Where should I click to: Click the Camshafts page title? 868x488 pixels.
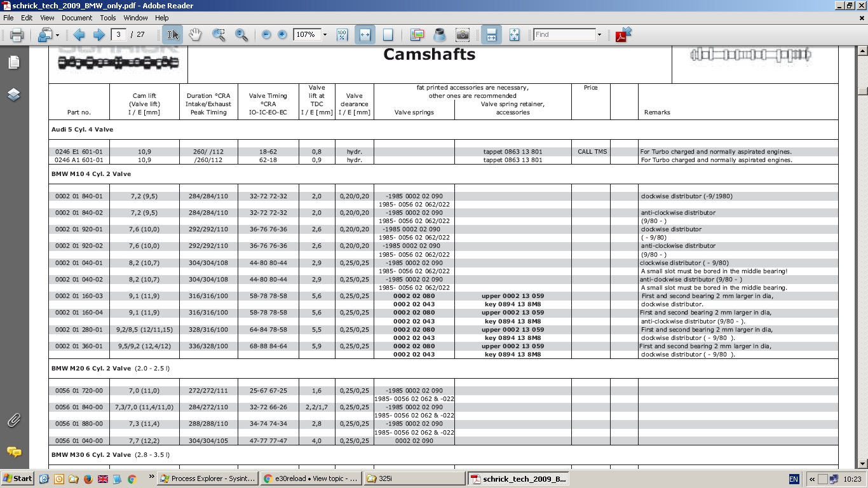click(x=430, y=55)
